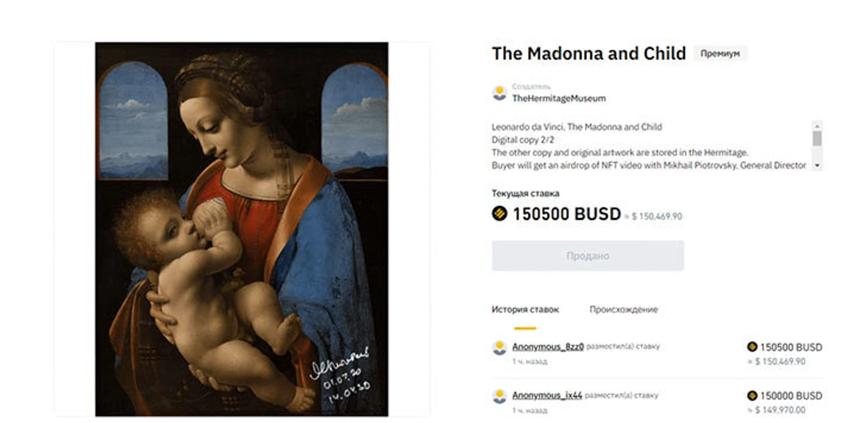Click The Madonna and Child title
Image resolution: width=868 pixels, height=423 pixels.
click(589, 53)
